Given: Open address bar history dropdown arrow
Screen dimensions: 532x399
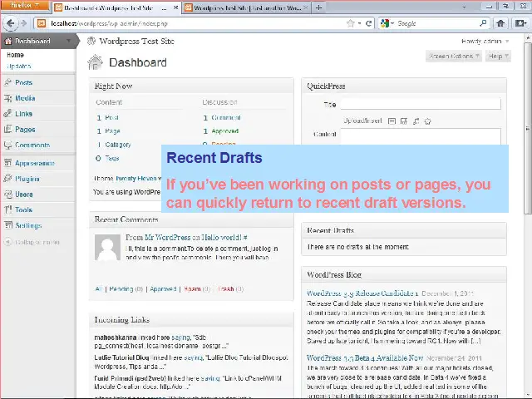Looking at the screenshot, I should [x=359, y=23].
